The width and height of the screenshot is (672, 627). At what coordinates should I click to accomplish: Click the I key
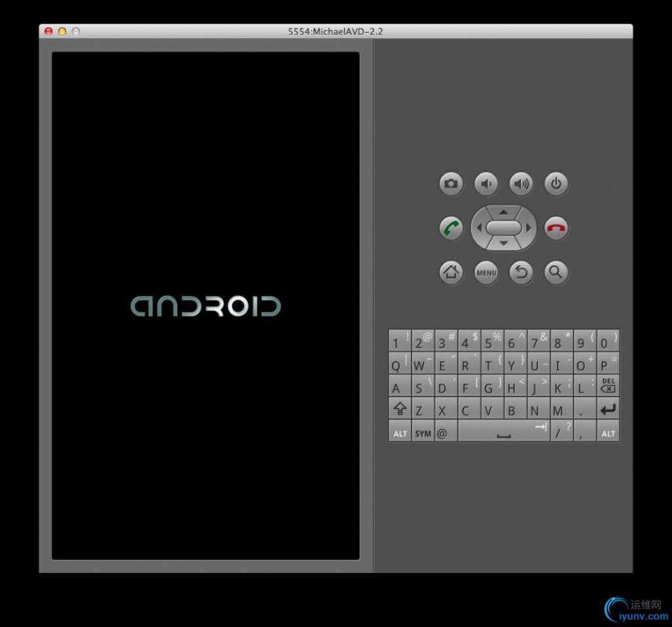click(562, 363)
